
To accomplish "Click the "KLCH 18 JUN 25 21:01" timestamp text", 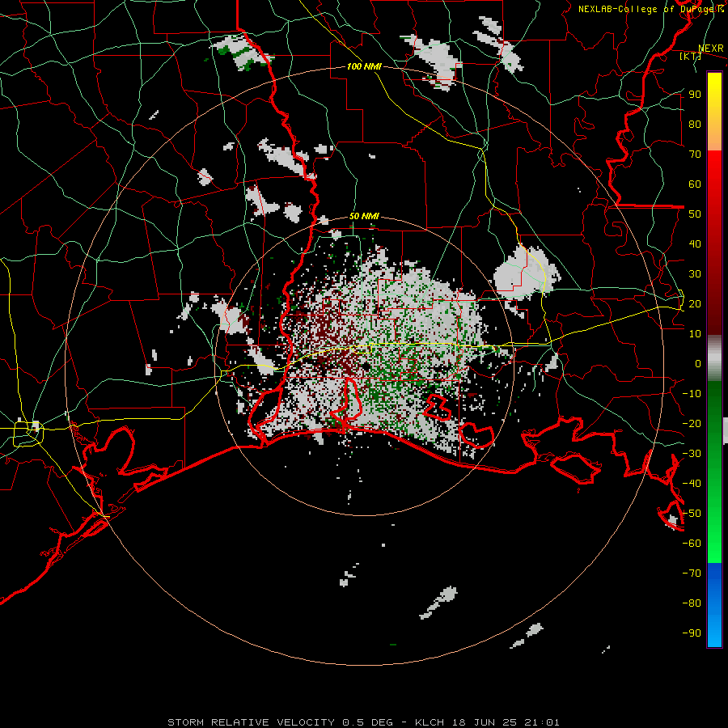I will [488, 722].
